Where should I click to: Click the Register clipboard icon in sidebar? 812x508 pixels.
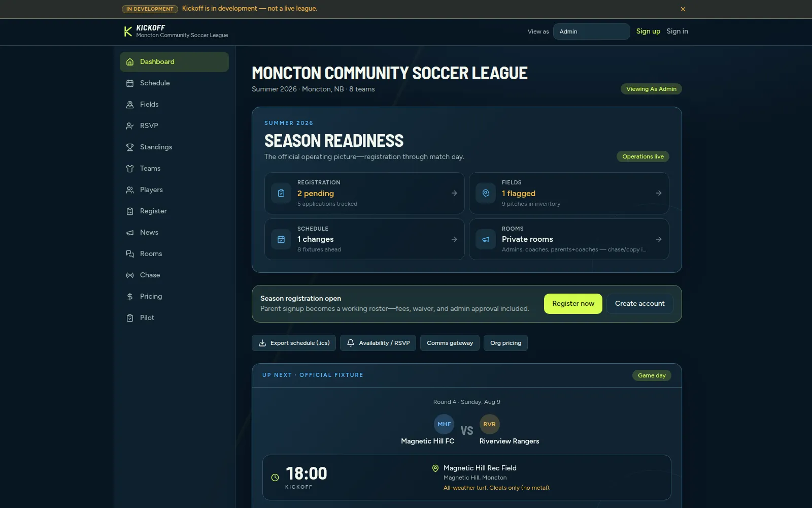click(130, 211)
